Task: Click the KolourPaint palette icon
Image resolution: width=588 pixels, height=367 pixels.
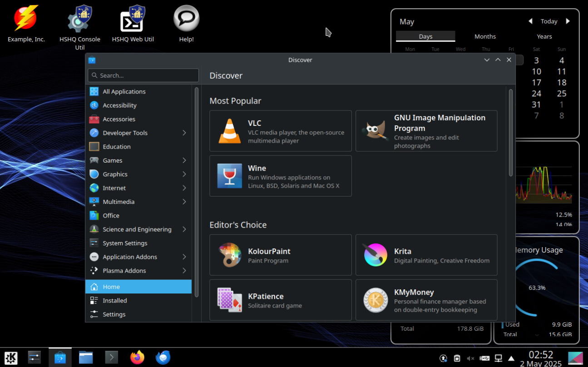Action: pos(229,255)
